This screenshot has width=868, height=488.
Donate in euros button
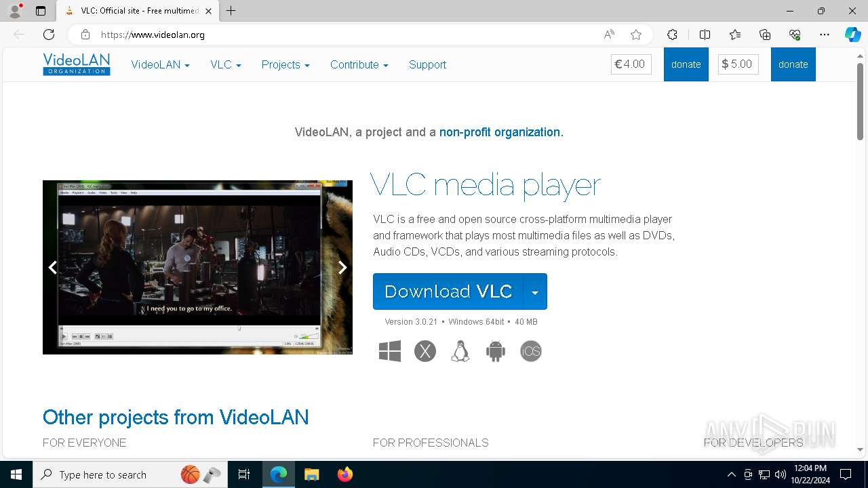pos(686,64)
